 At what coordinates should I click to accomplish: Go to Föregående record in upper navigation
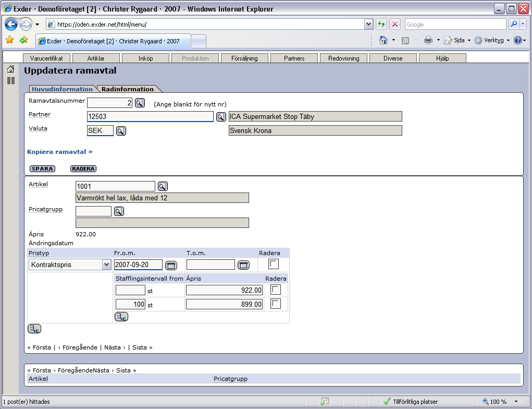[78, 347]
